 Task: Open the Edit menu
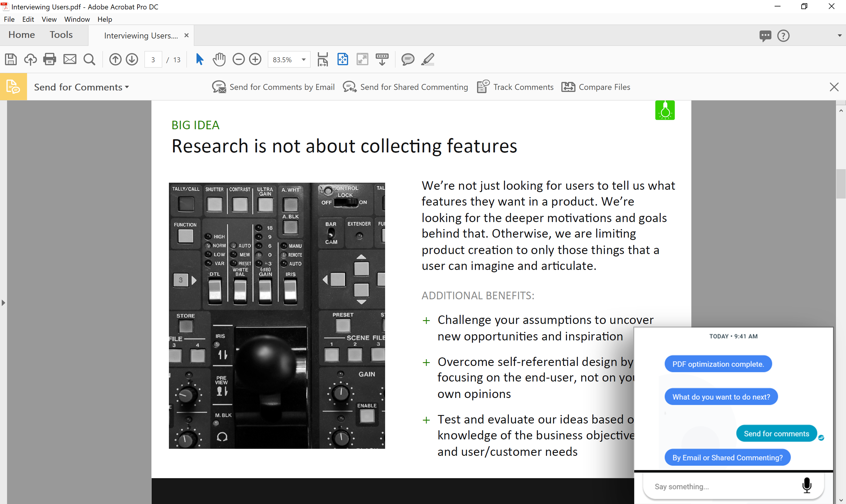(x=28, y=19)
